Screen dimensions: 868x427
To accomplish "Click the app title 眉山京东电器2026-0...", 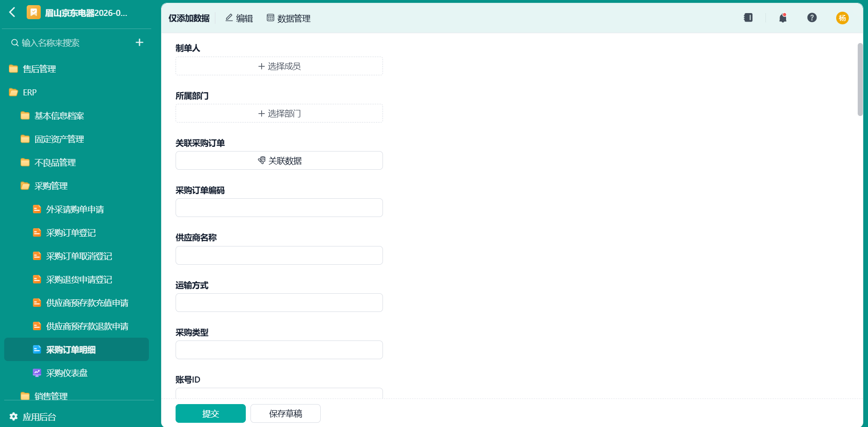I will pos(86,13).
